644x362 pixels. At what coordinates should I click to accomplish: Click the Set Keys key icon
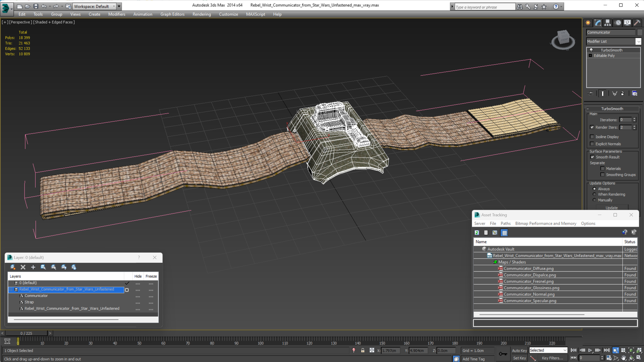tap(503, 354)
